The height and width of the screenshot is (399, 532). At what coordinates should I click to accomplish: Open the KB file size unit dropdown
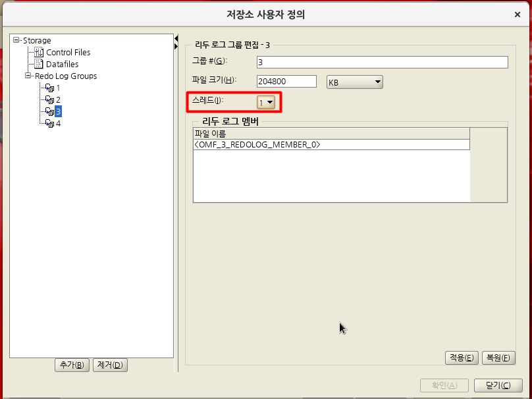click(x=354, y=82)
